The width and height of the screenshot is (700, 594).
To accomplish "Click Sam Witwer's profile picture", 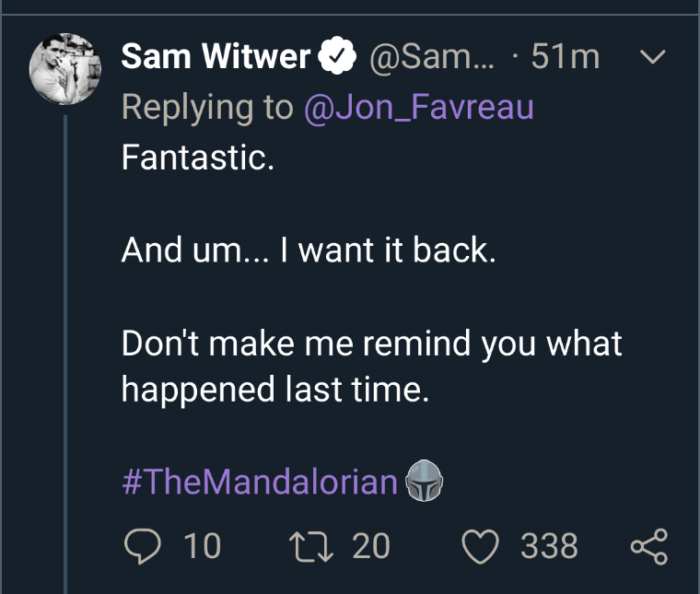I will click(x=65, y=69).
